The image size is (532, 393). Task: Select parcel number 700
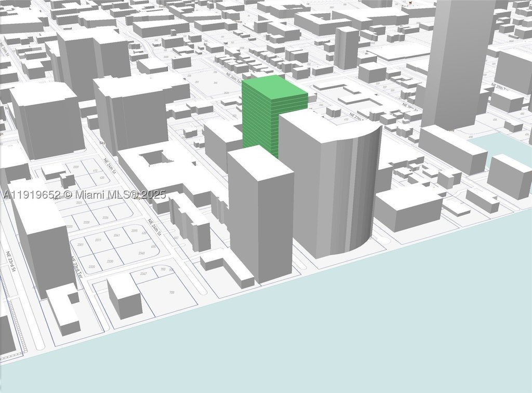coord(163,269)
